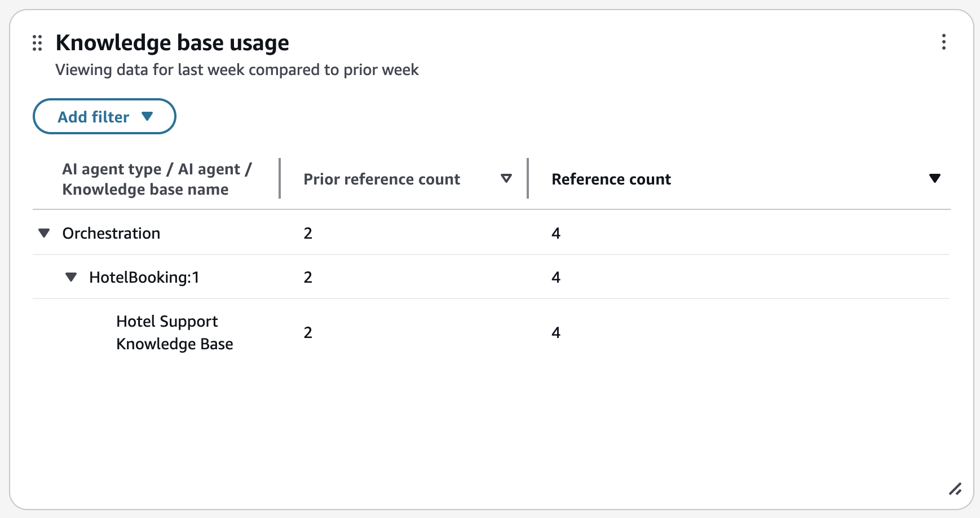Click the Reference count column header
Image resolution: width=980 pixels, height=518 pixels.
611,179
